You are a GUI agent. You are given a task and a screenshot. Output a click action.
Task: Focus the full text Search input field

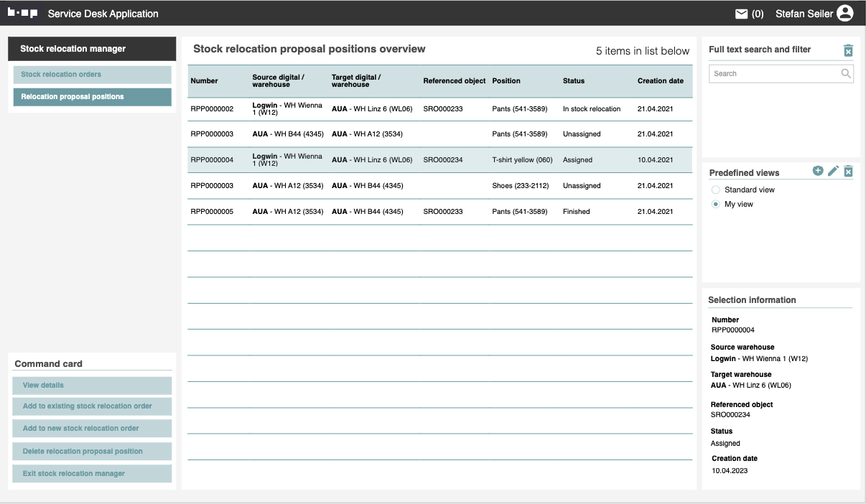(x=773, y=73)
